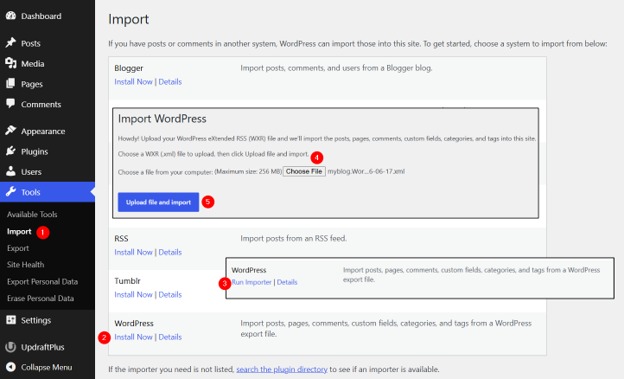
Task: Open the Users menu label
Action: (x=31, y=172)
